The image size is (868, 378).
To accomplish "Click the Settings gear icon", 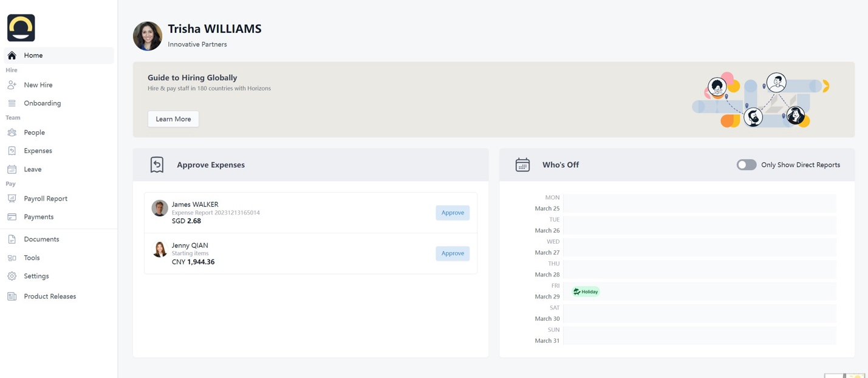I will point(12,276).
